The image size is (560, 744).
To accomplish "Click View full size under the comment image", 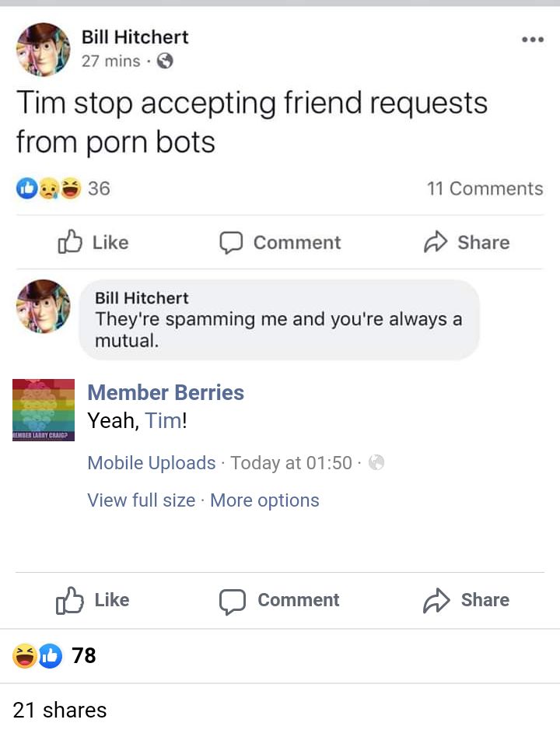I will tap(141, 500).
